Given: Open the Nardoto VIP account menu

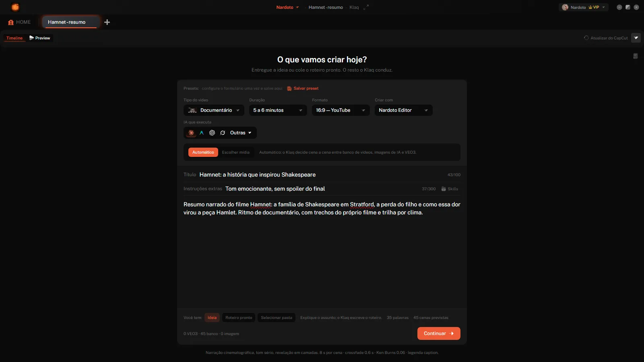Looking at the screenshot, I should 583,7.
